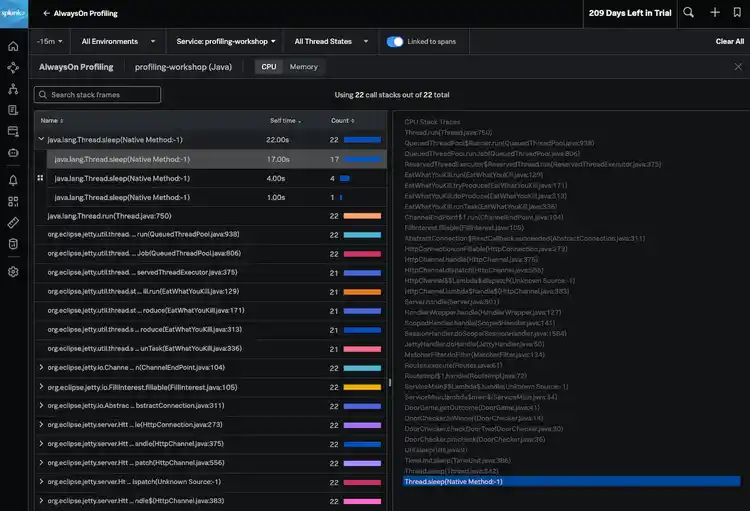
Task: Collapse the top java.lang.Thread.sleep row
Action: tap(41, 140)
